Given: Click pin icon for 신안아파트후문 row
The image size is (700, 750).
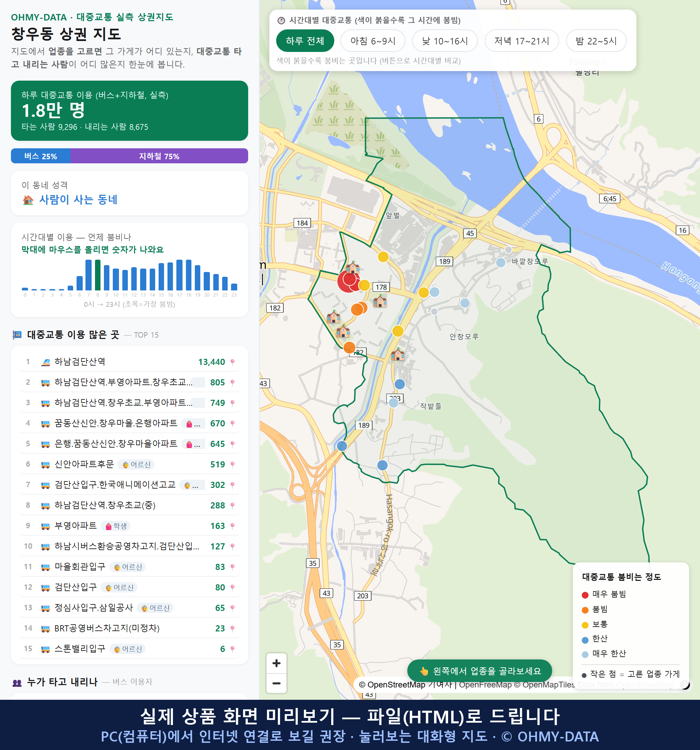Looking at the screenshot, I should (x=232, y=464).
